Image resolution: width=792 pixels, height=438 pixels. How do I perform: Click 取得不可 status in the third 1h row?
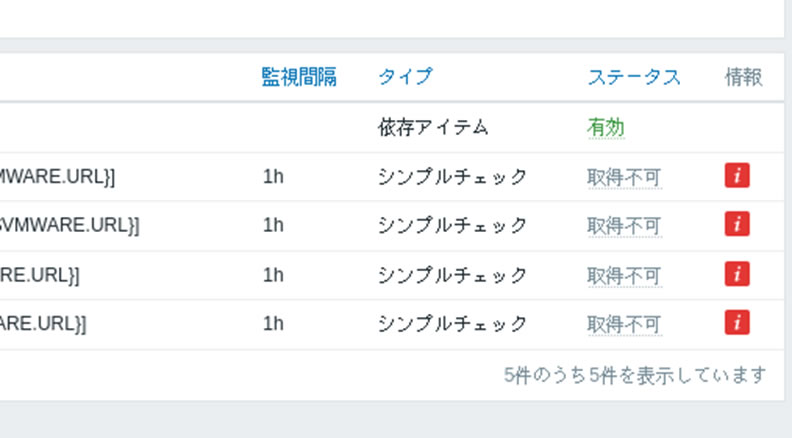624,275
